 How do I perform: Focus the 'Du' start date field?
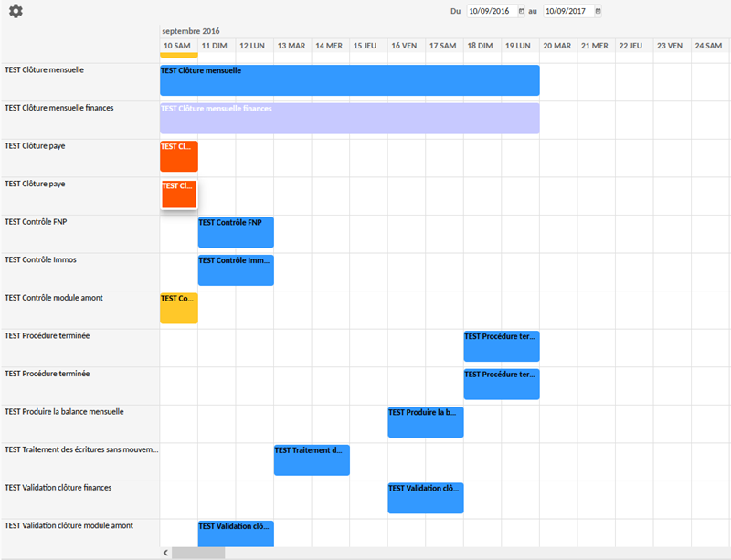(x=492, y=12)
